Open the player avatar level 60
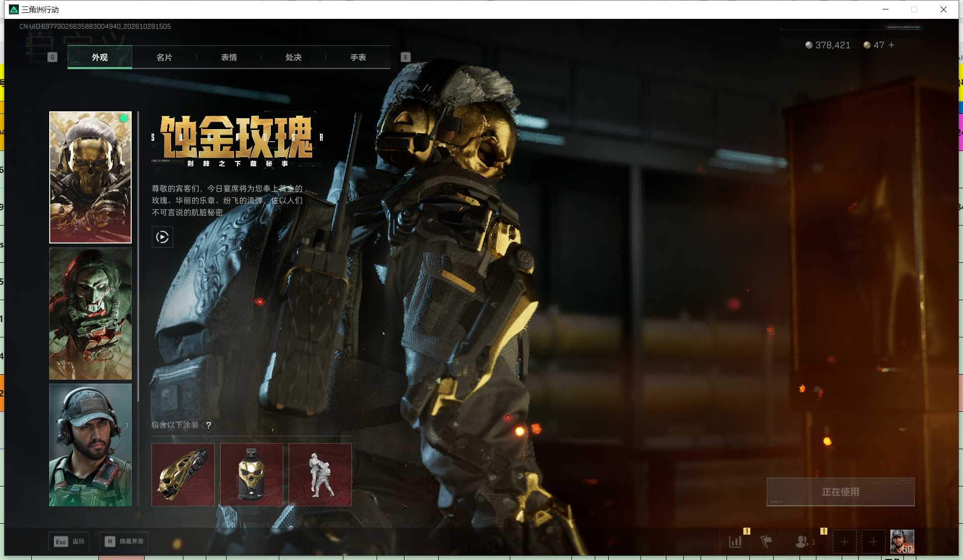This screenshot has height=560, width=963. pos(902,542)
